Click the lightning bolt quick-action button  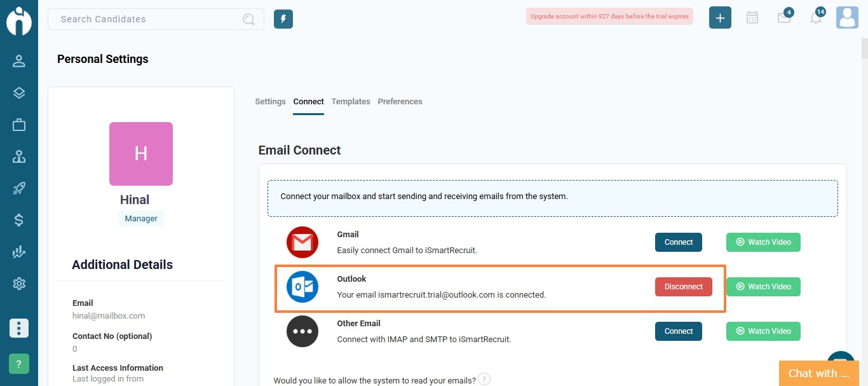283,19
